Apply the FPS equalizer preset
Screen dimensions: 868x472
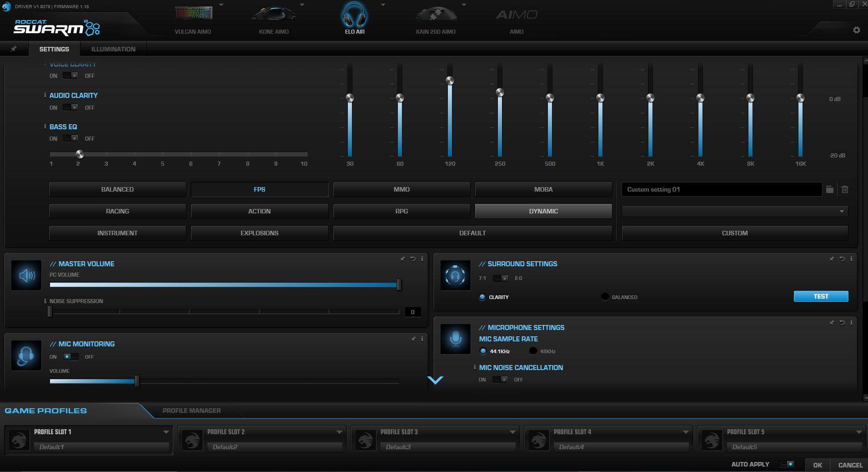(x=259, y=189)
